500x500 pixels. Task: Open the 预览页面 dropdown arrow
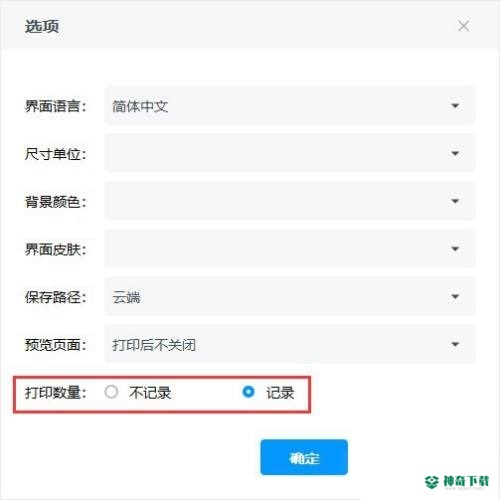coord(455,344)
